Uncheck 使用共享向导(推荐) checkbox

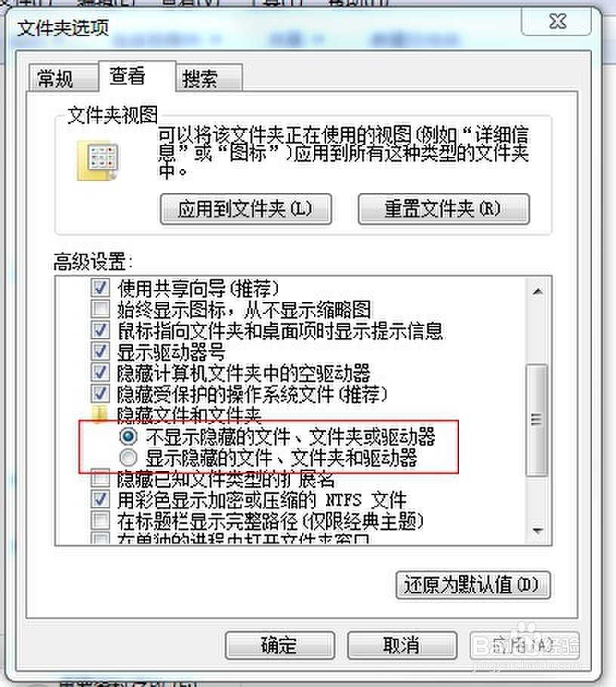coord(100,288)
